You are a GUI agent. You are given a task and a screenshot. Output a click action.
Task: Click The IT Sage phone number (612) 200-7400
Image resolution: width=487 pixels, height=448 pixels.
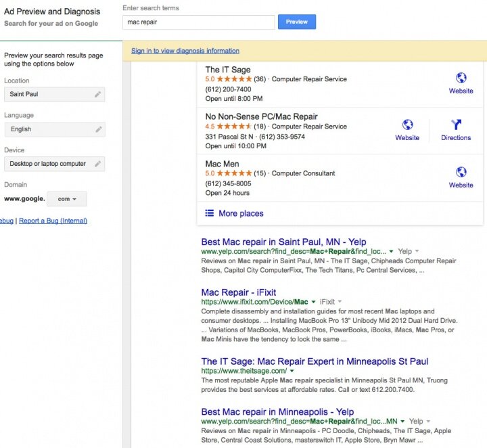pyautogui.click(x=229, y=89)
